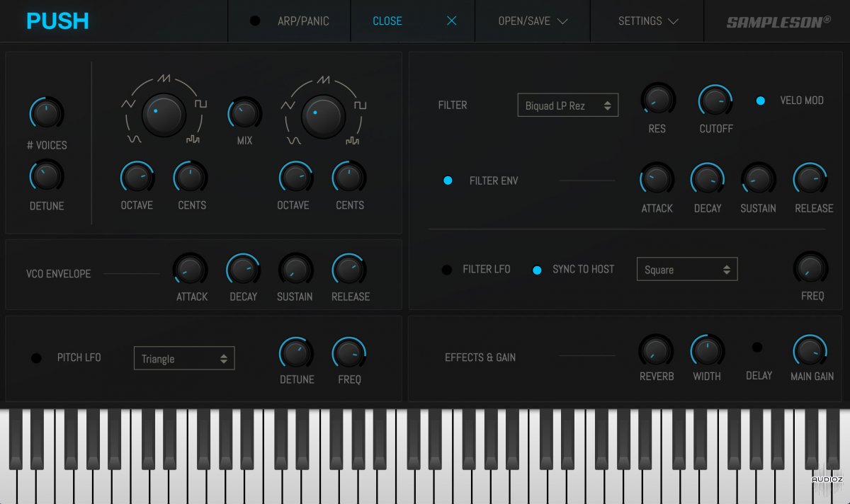
Task: Select the random stepped waveform icon on left oscillator
Action: pos(193,139)
